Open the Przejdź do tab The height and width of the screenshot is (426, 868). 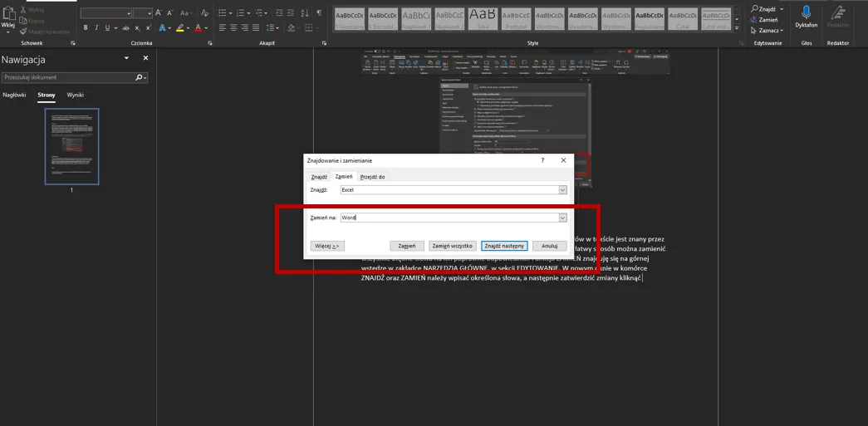(372, 177)
